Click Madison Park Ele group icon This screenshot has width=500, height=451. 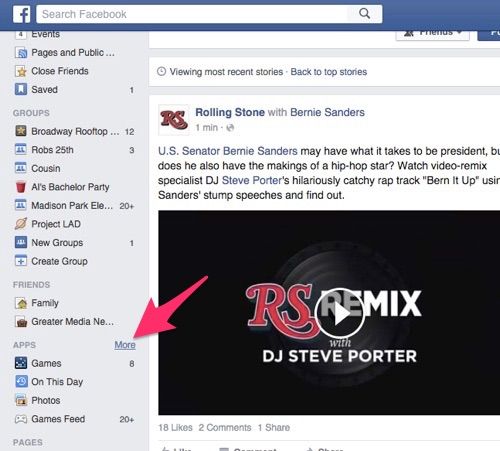pos(21,205)
